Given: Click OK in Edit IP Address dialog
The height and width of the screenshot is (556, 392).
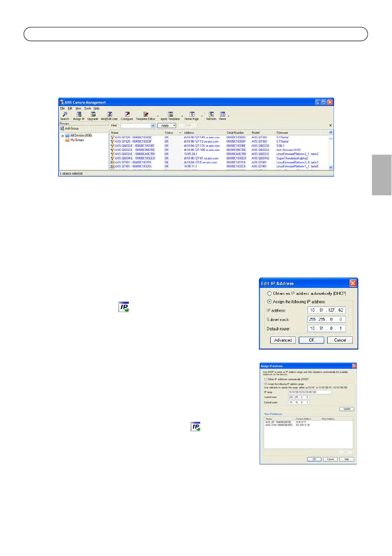Looking at the screenshot, I should (312, 340).
